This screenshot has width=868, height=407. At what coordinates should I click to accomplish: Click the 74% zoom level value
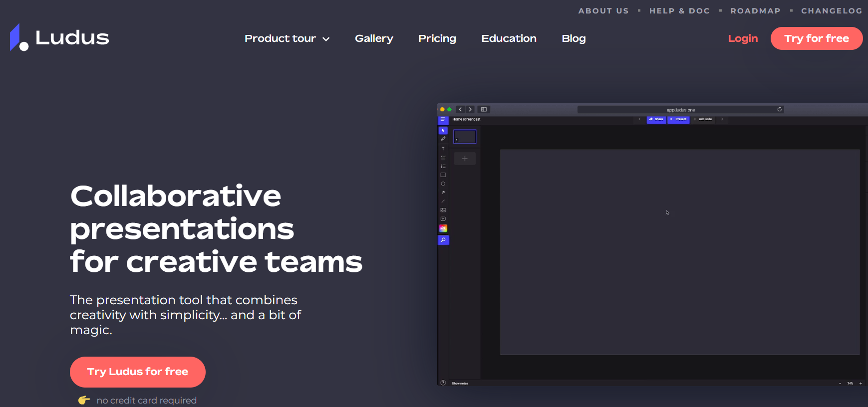coord(850,384)
